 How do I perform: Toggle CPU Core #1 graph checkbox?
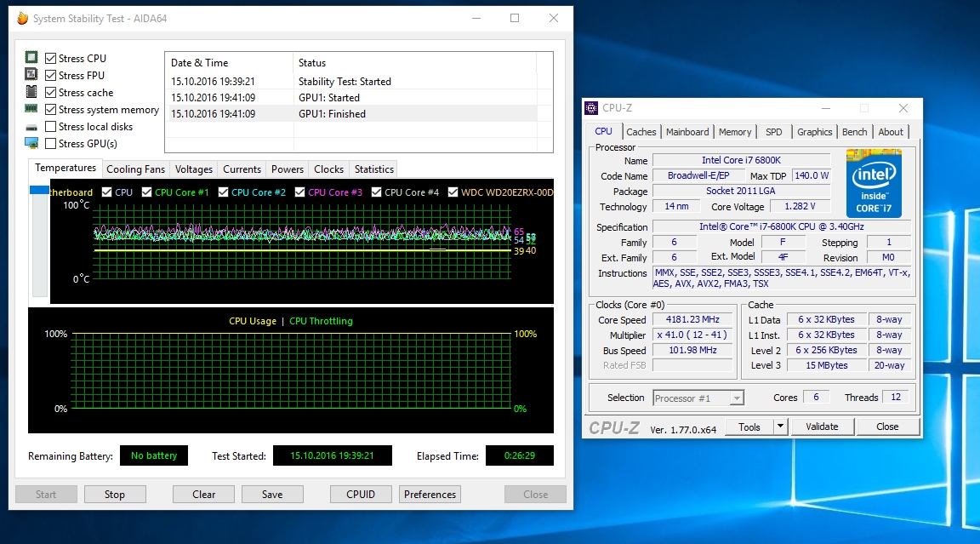pos(147,192)
